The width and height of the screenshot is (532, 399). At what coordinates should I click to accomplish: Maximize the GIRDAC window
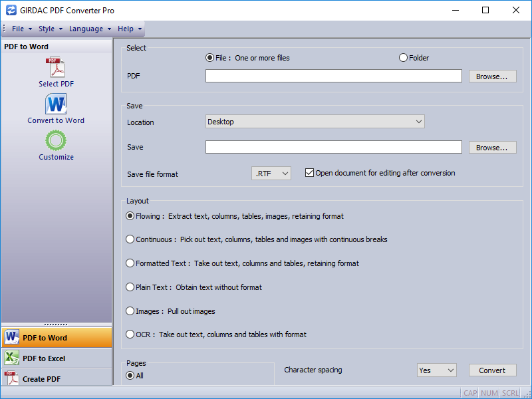coord(485,10)
